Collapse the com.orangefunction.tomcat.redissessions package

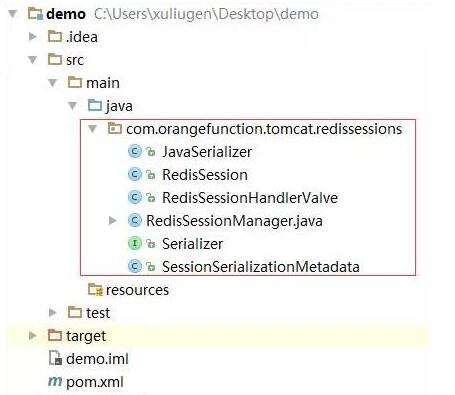click(x=92, y=129)
